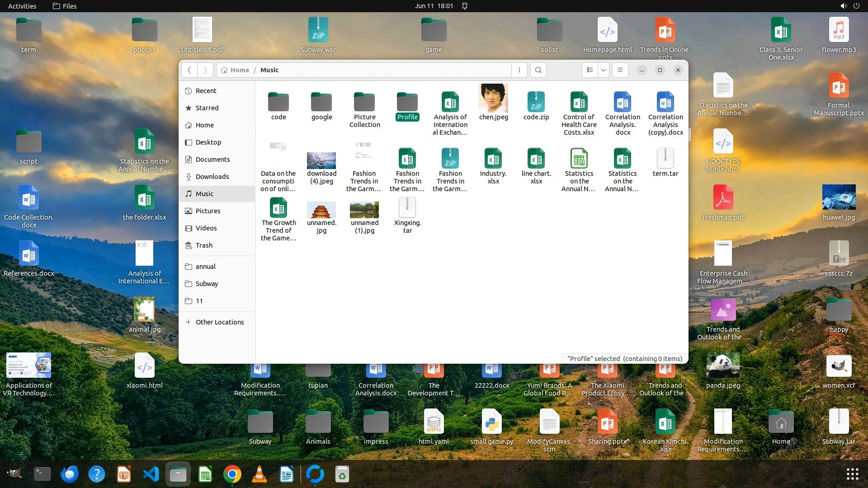Click Home in the path bar
Screen dimensions: 868x488
pyautogui.click(x=240, y=70)
